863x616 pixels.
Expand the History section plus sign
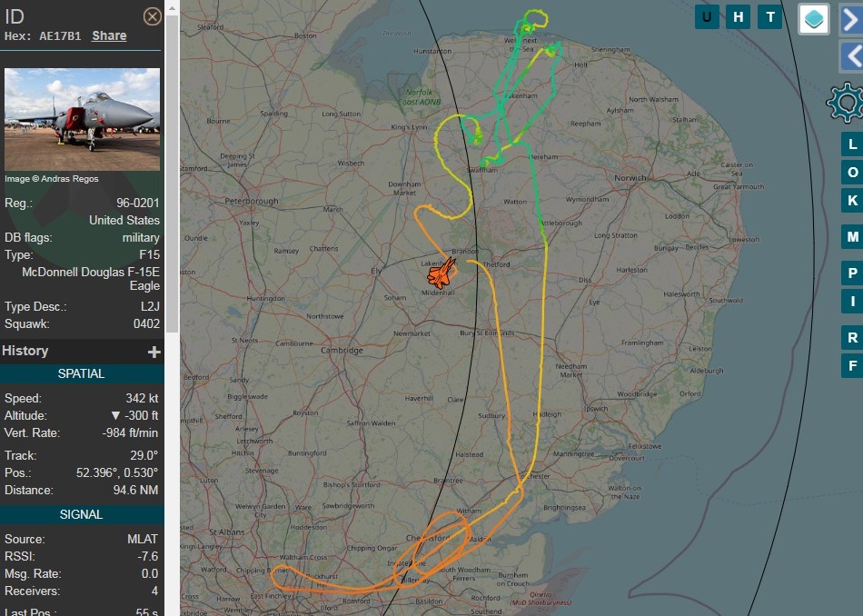(154, 352)
